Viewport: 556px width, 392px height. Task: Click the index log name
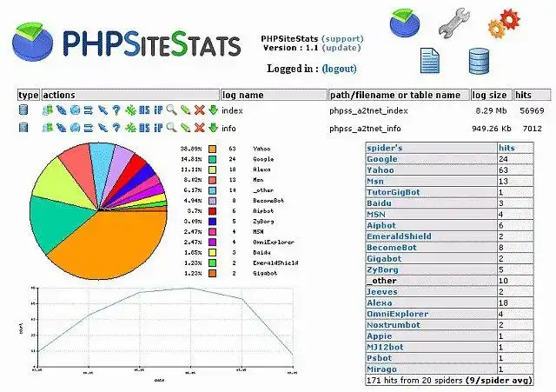(x=232, y=110)
